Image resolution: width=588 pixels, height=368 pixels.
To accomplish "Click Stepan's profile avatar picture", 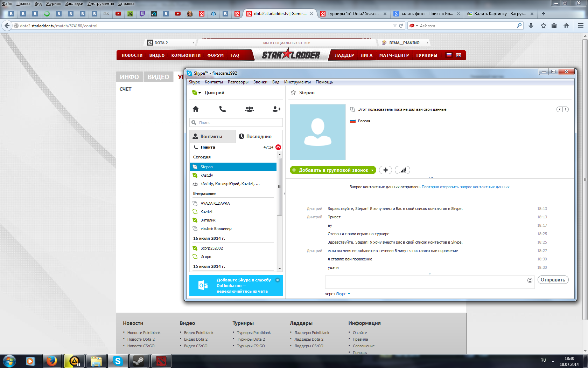I will tap(318, 132).
